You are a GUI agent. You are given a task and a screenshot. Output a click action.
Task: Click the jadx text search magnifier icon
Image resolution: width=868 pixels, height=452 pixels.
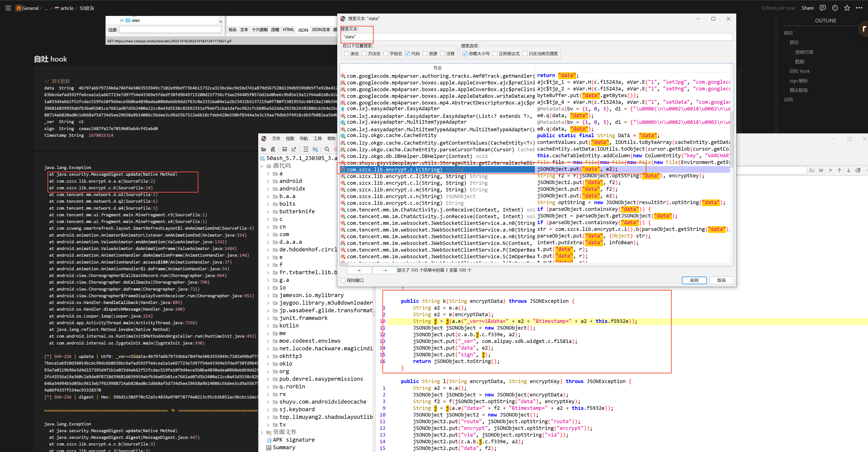click(327, 149)
